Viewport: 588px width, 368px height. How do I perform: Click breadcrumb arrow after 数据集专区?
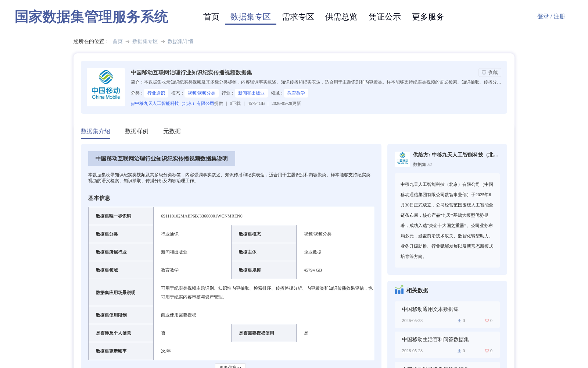pos(163,42)
